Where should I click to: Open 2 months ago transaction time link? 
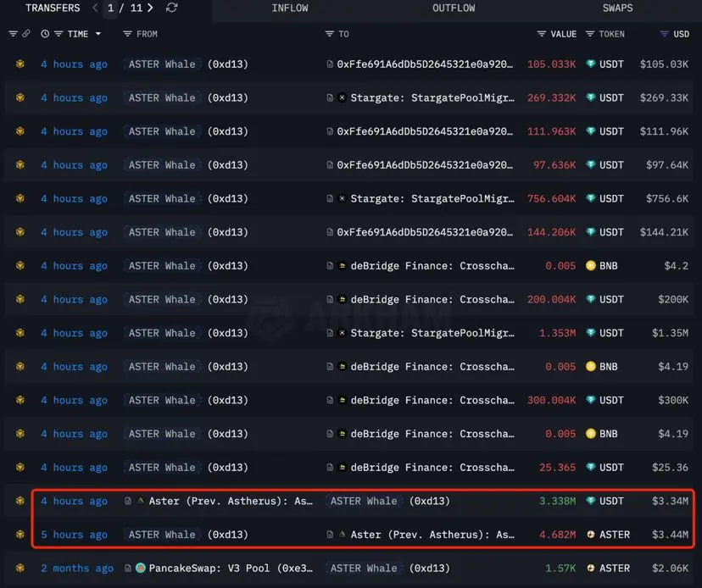[x=77, y=569]
